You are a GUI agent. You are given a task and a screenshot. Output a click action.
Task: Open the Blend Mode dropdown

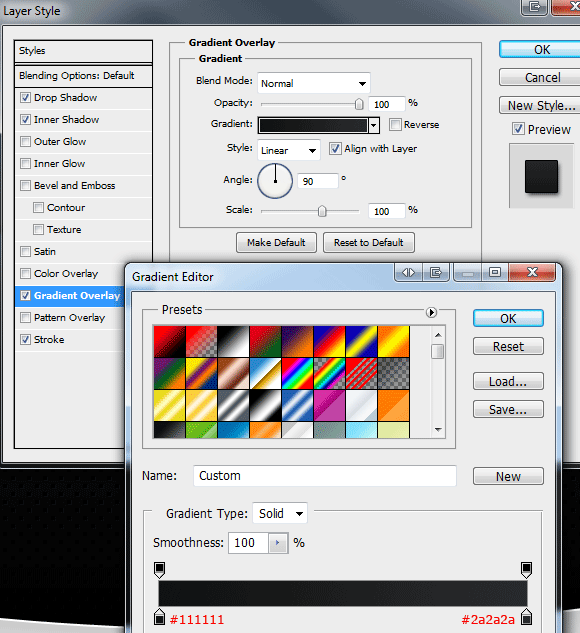click(314, 83)
